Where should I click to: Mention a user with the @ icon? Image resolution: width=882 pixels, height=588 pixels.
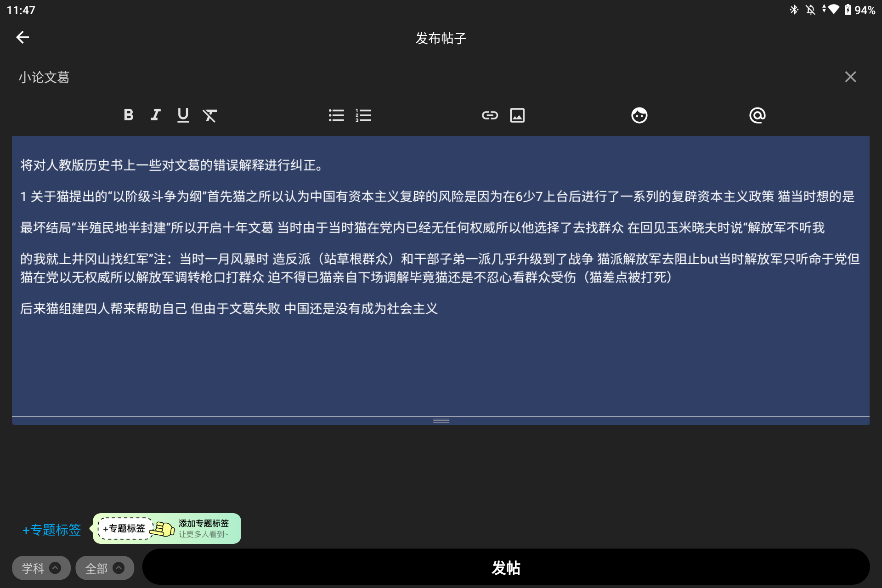click(757, 115)
